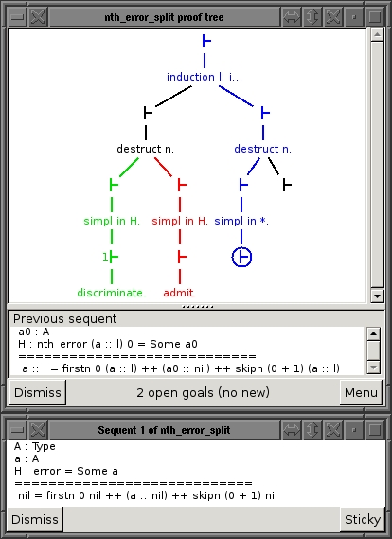
Task: Select the unproven black turnstile under destruct n.
Action: [287, 185]
